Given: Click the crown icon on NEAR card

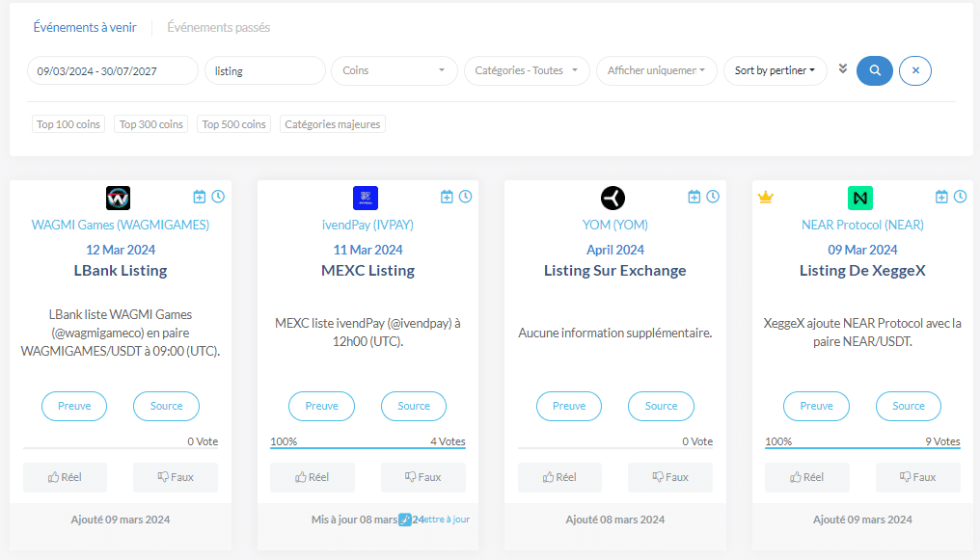Looking at the screenshot, I should coord(766,198).
